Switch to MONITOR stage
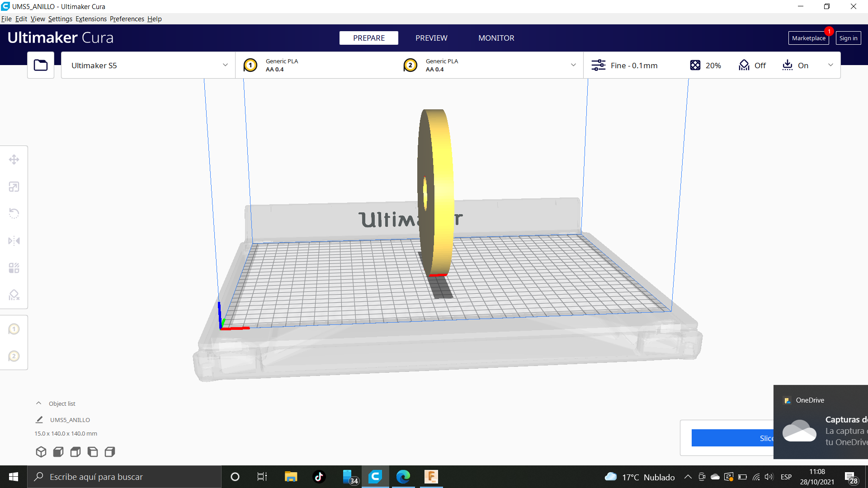This screenshot has width=868, height=488. [496, 38]
